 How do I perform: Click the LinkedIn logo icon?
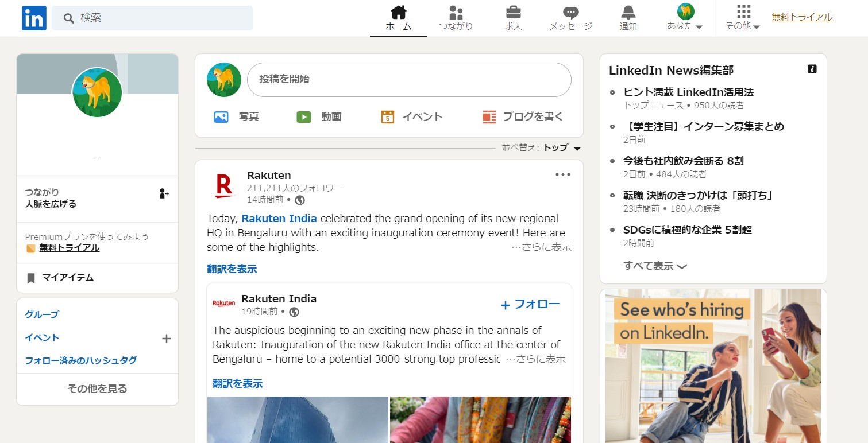point(34,18)
